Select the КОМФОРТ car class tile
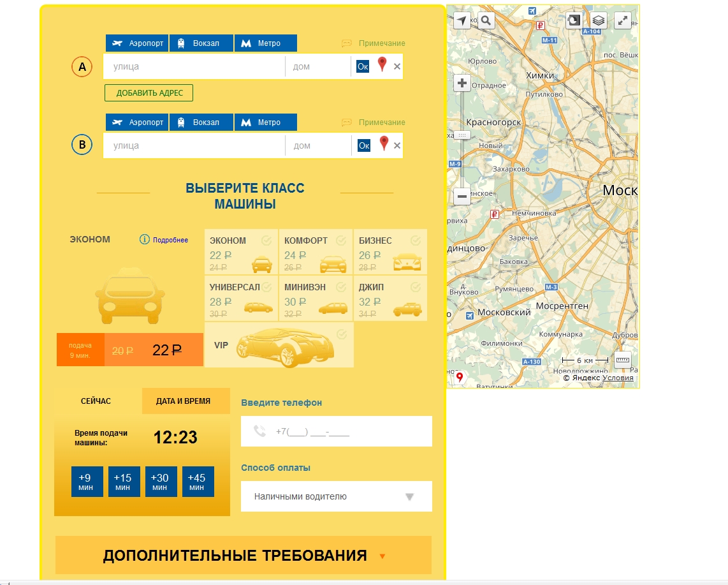728x585 pixels. (316, 251)
